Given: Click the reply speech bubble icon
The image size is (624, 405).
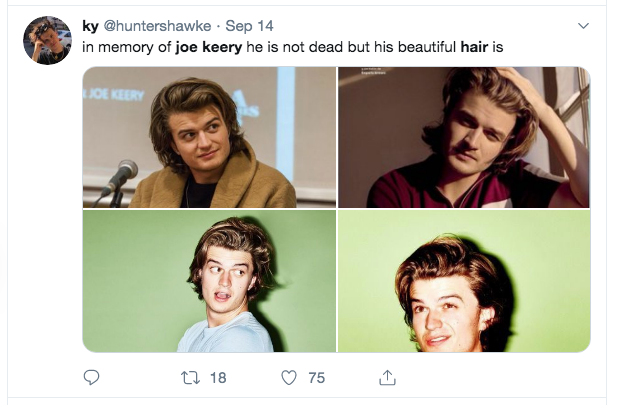Looking at the screenshot, I should [91, 377].
